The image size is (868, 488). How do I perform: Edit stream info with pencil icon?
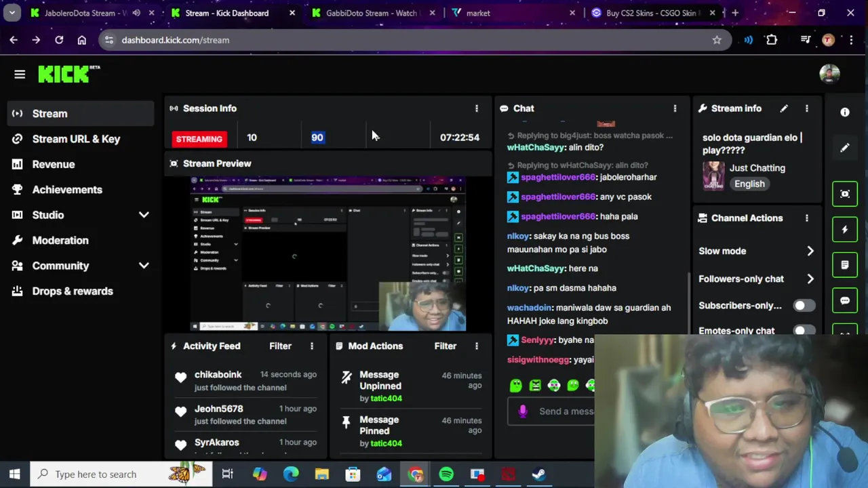pos(784,108)
